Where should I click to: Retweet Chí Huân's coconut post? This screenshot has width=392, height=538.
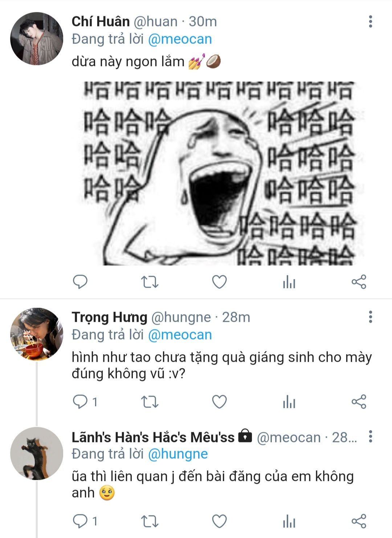150,282
